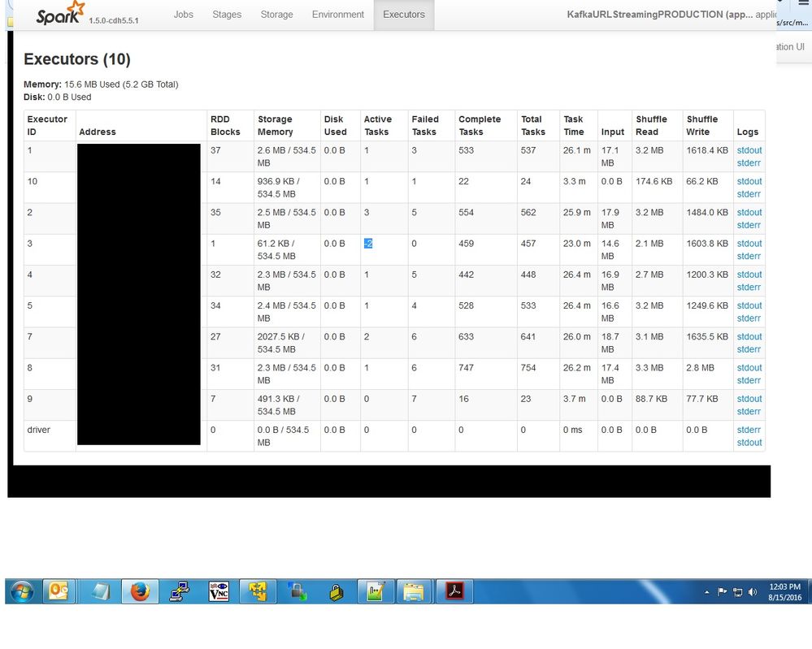Screen dimensions: 812x649
Task: Click the Action Center flag icon
Action: (x=722, y=591)
